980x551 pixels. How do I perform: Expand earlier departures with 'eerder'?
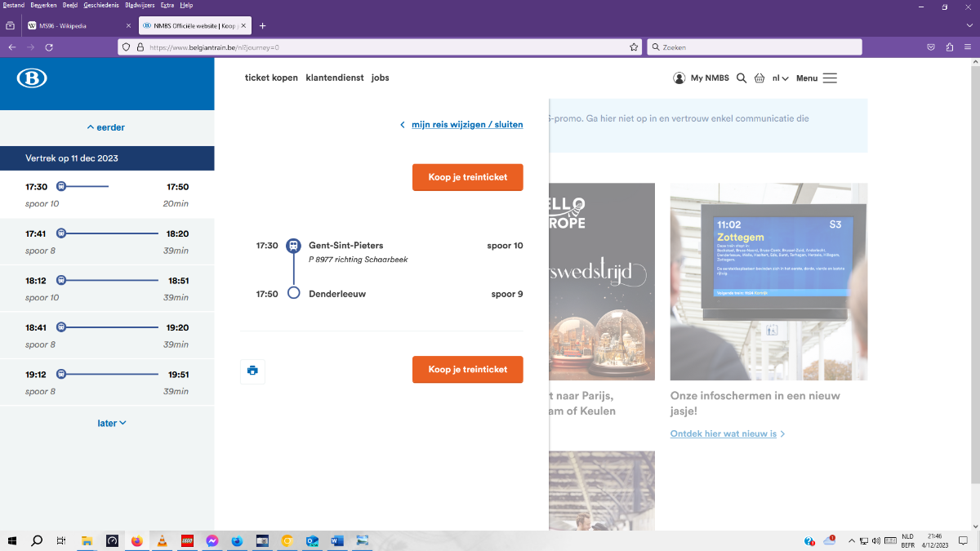pos(106,127)
